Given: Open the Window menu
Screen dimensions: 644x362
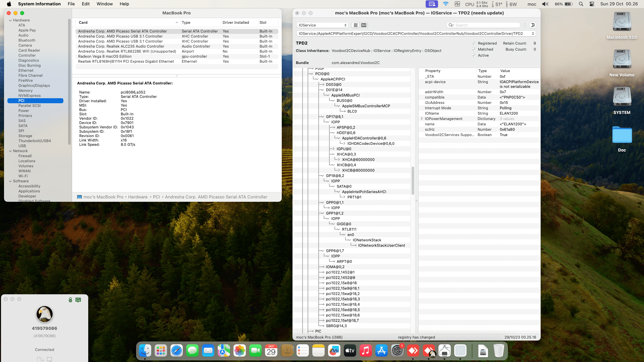Looking at the screenshot, I should [x=104, y=4].
